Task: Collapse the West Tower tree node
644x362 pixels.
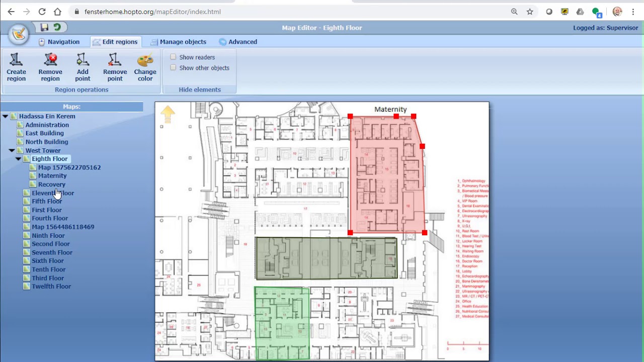Action: tap(12, 150)
